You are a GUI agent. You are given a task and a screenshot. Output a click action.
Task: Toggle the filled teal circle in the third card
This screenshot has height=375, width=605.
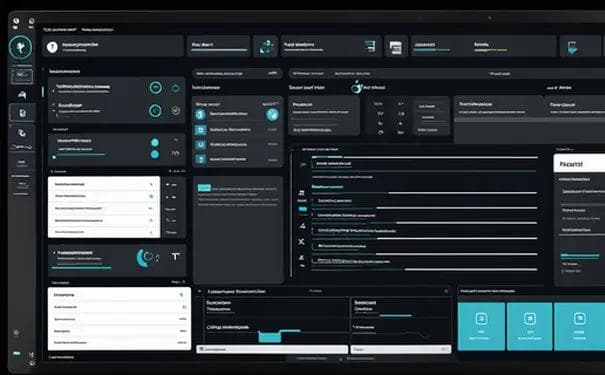click(x=155, y=142)
